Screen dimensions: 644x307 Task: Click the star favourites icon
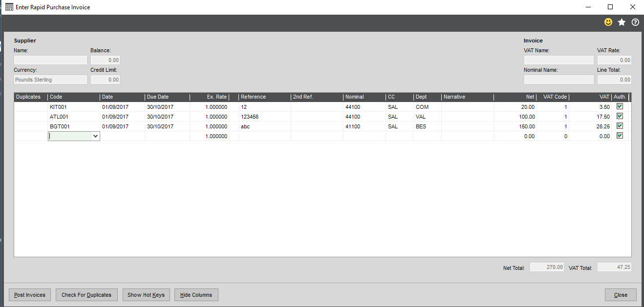point(622,22)
